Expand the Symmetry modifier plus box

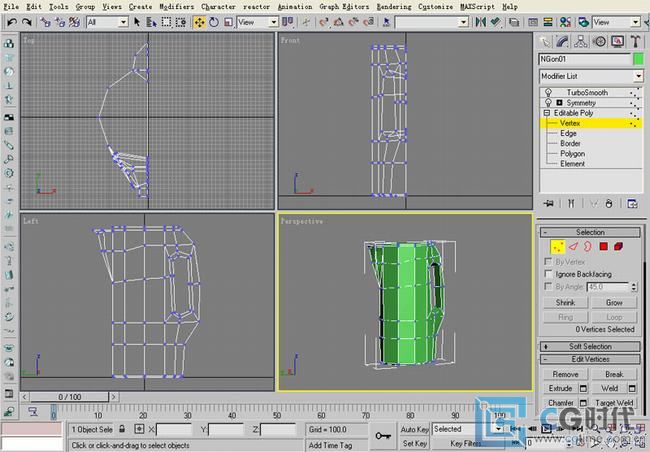[559, 102]
